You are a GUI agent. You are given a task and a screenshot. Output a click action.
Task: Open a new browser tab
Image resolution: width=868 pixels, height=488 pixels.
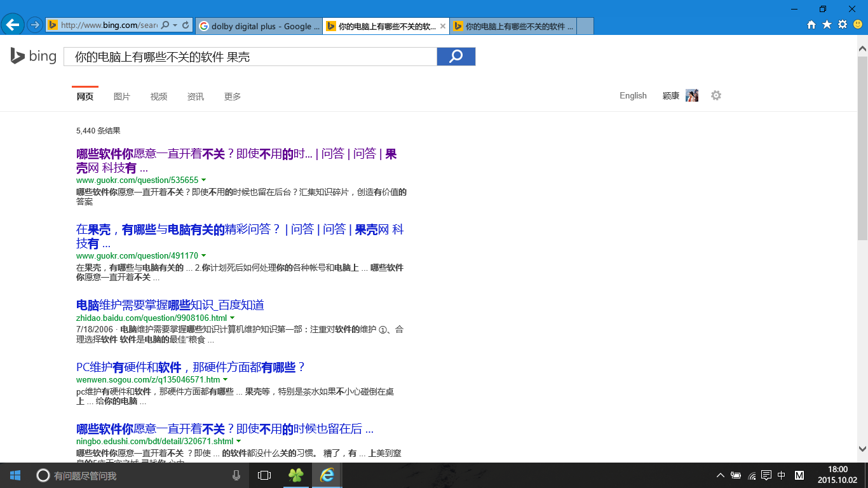585,26
